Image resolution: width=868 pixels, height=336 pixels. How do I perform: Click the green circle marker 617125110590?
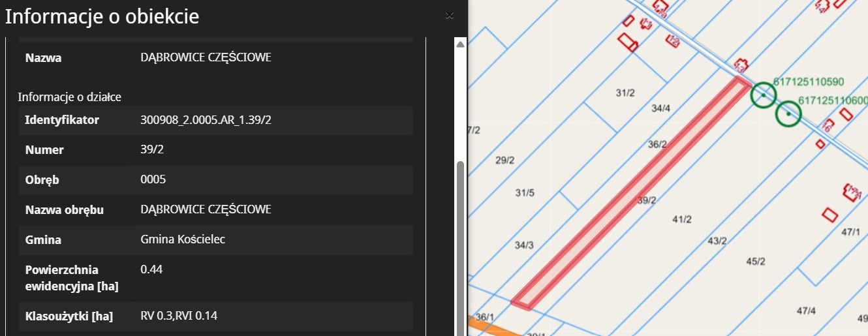point(763,95)
